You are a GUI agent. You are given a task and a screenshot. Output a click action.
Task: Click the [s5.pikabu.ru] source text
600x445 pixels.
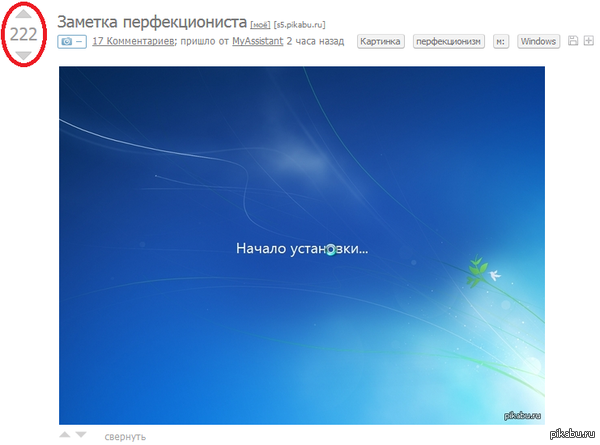299,25
